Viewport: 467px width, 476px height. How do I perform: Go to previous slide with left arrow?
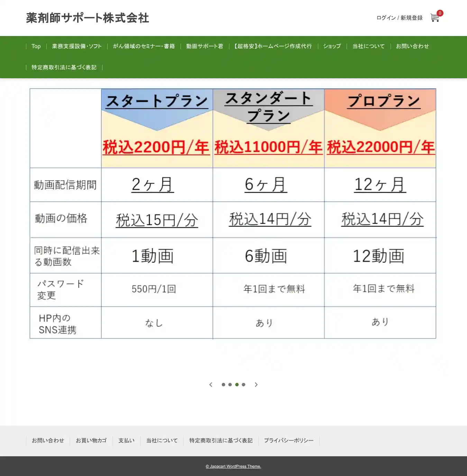(x=211, y=385)
